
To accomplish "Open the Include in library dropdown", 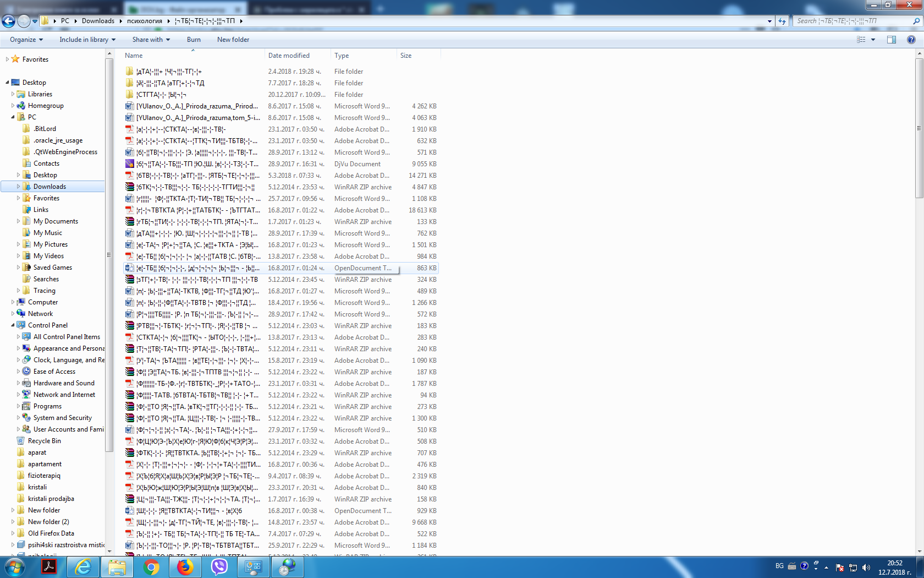I will click(x=87, y=40).
